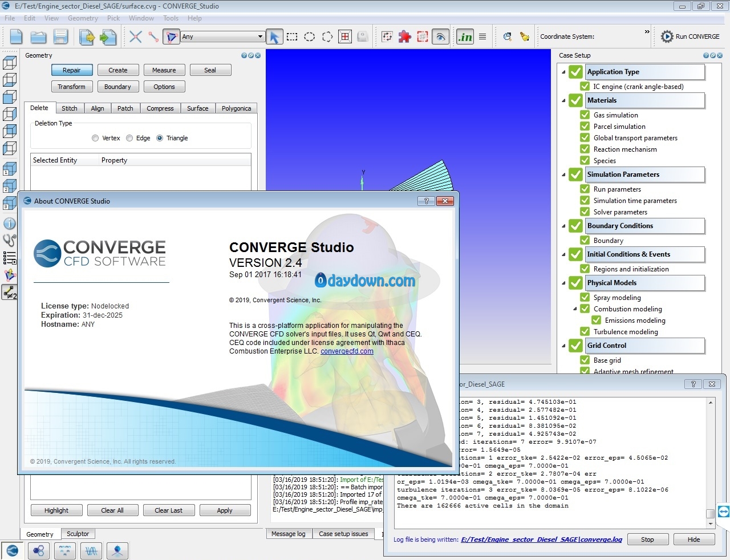This screenshot has height=560, width=730.
Task: Click the Clear All button
Action: 112,510
